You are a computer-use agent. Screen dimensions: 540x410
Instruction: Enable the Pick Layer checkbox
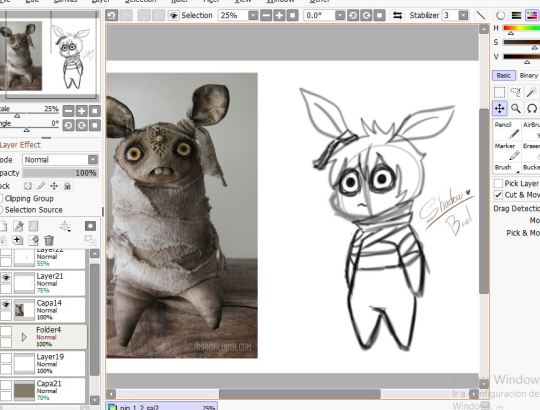(498, 183)
